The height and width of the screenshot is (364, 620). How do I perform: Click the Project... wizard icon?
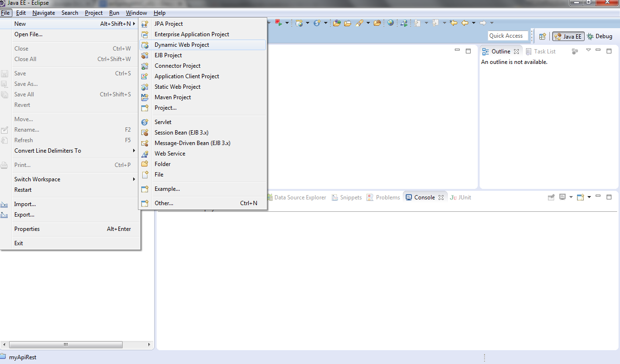pyautogui.click(x=145, y=108)
